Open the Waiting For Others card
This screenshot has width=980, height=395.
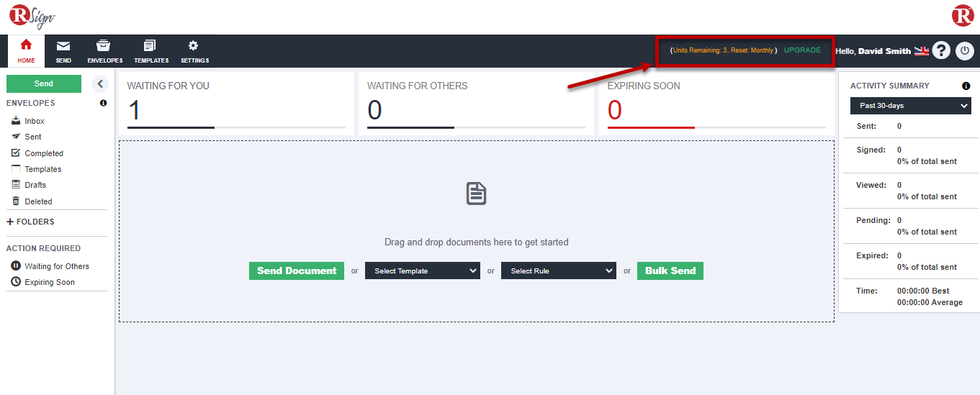coord(476,103)
